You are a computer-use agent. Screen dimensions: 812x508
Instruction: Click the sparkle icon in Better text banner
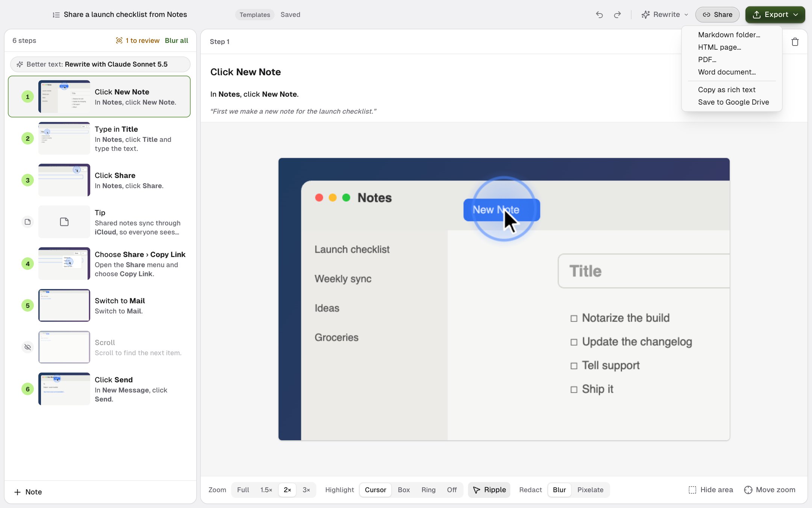tap(20, 64)
